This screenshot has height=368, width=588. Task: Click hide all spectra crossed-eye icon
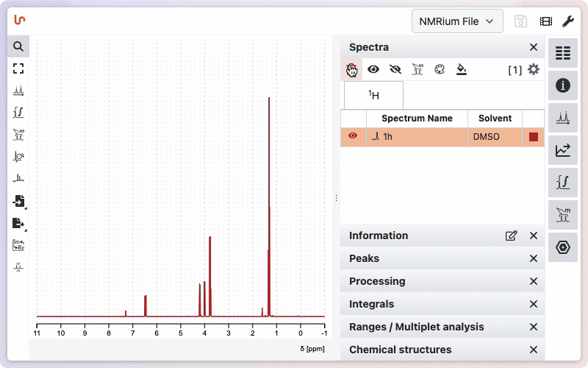click(395, 70)
